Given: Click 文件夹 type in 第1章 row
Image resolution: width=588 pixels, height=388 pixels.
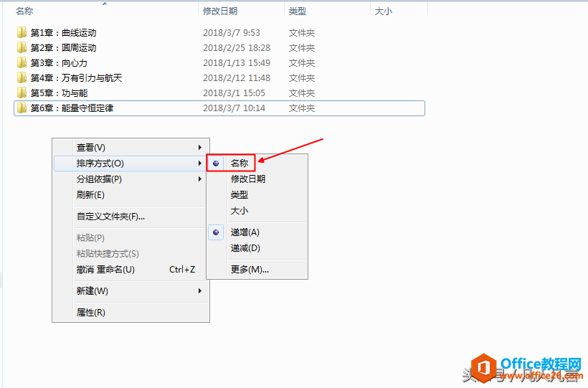Looking at the screenshot, I should pos(301,33).
